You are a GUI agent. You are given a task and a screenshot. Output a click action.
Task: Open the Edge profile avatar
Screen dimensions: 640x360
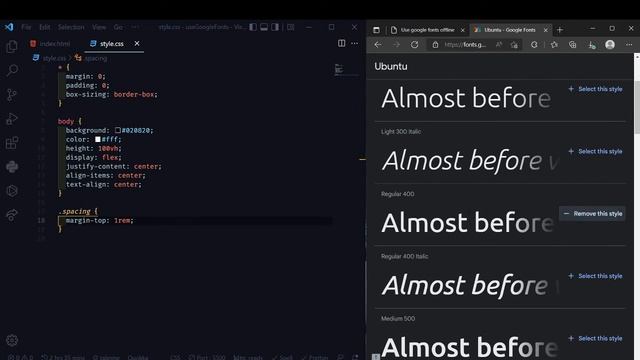(x=610, y=44)
